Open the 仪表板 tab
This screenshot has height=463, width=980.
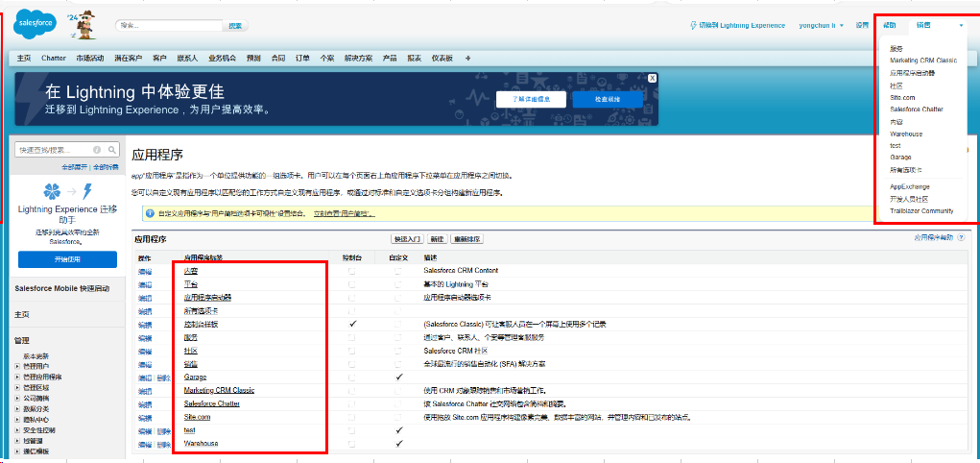[442, 59]
